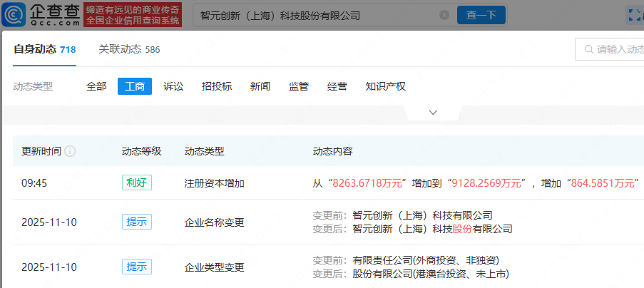Show 知识产权 dynamics
Screen dimensions: 644x288
tap(385, 86)
